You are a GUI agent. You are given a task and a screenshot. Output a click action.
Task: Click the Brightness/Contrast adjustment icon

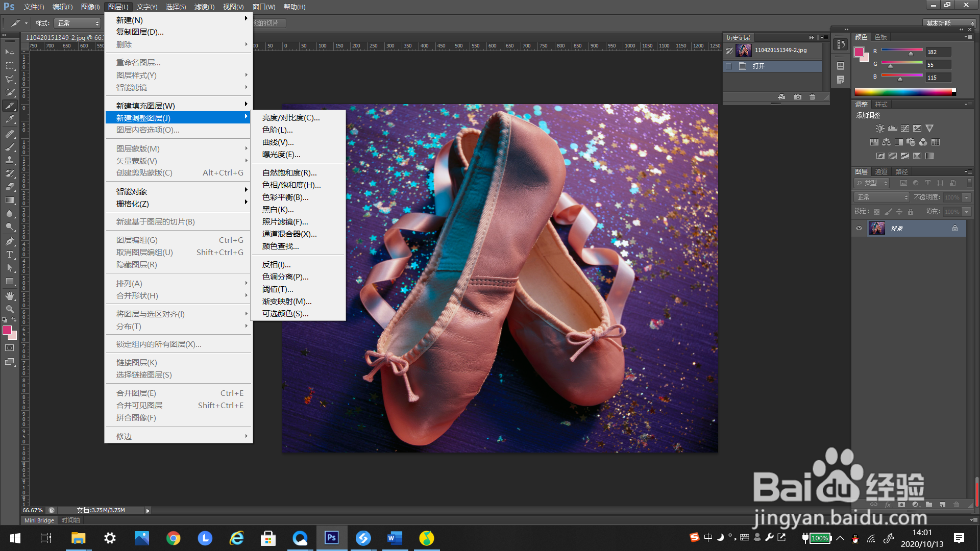point(880,129)
